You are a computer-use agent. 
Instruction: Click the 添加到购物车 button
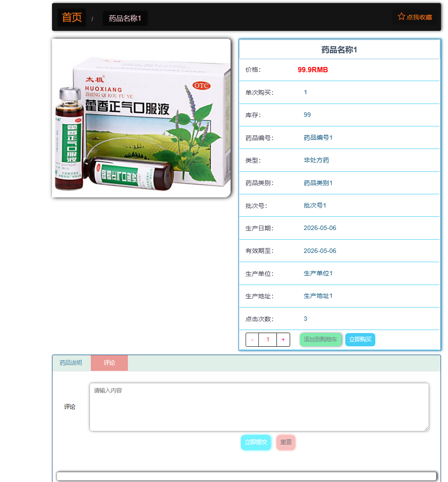321,339
